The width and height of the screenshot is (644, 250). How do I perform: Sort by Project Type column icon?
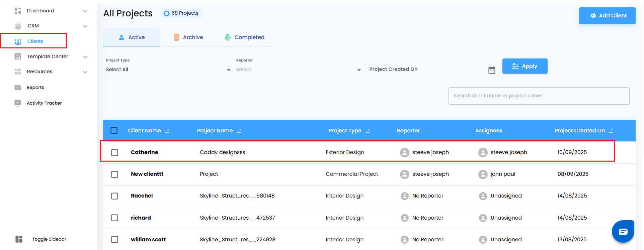pyautogui.click(x=368, y=131)
